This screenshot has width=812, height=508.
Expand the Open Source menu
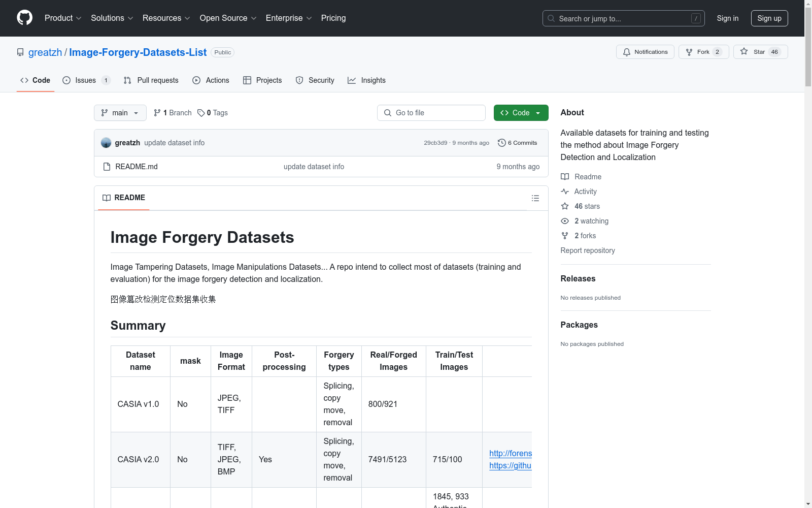[x=228, y=18]
